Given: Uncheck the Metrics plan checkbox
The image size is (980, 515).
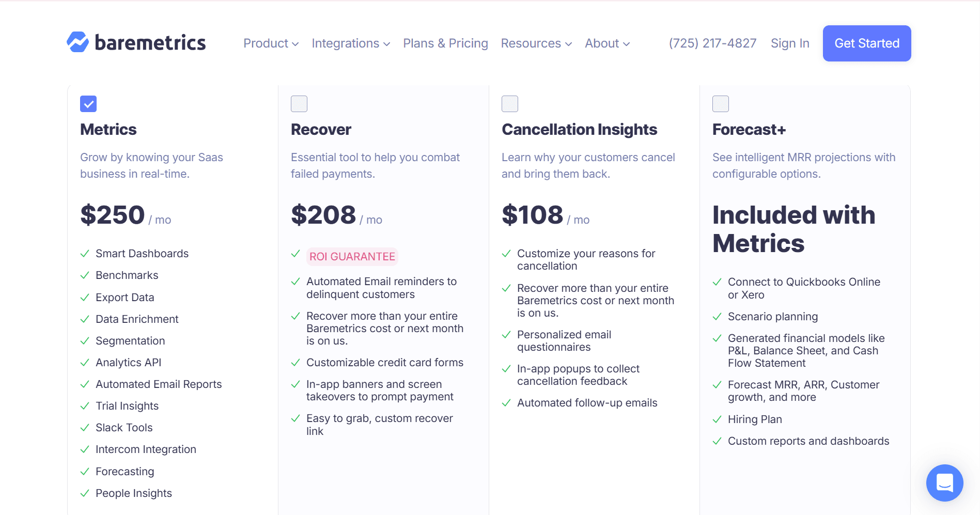Looking at the screenshot, I should coord(88,104).
